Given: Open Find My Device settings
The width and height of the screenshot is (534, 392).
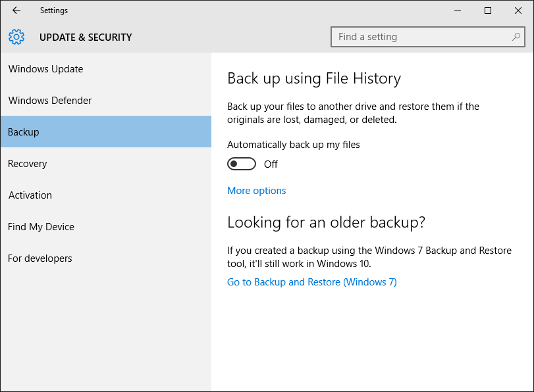Looking at the screenshot, I should click(x=41, y=226).
